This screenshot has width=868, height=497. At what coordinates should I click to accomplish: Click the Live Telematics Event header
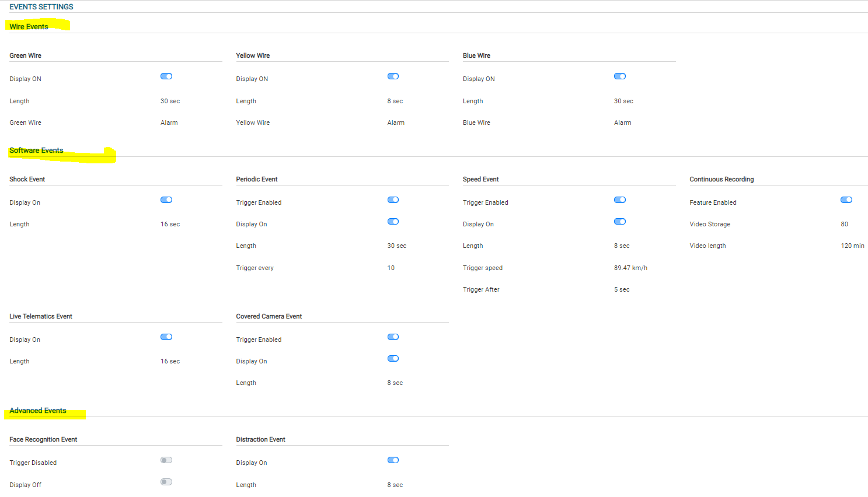41,316
